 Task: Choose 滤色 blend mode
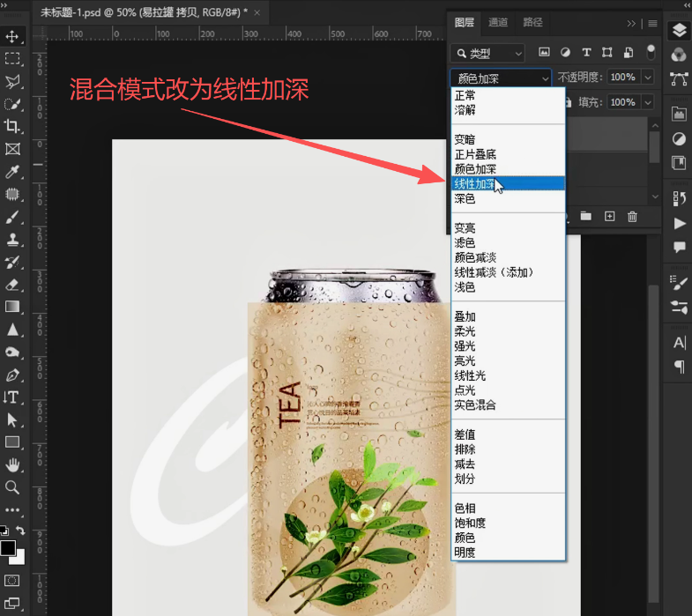tap(508, 242)
